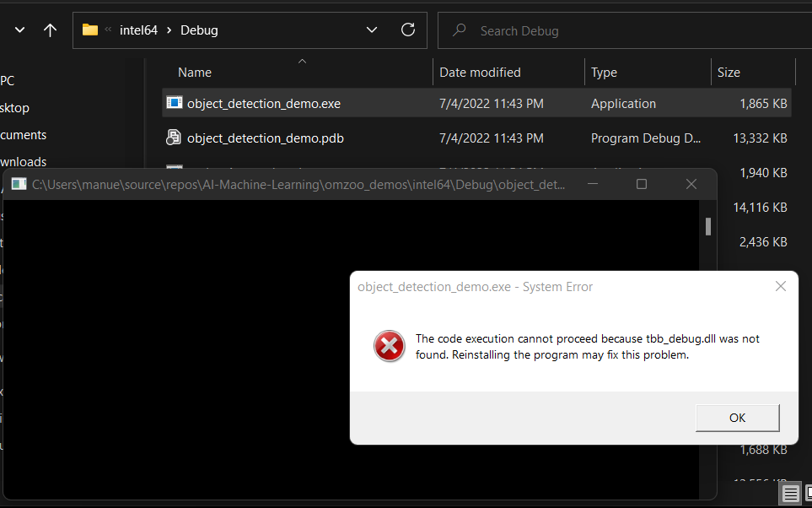Switch to large icons view layout

coord(807,494)
